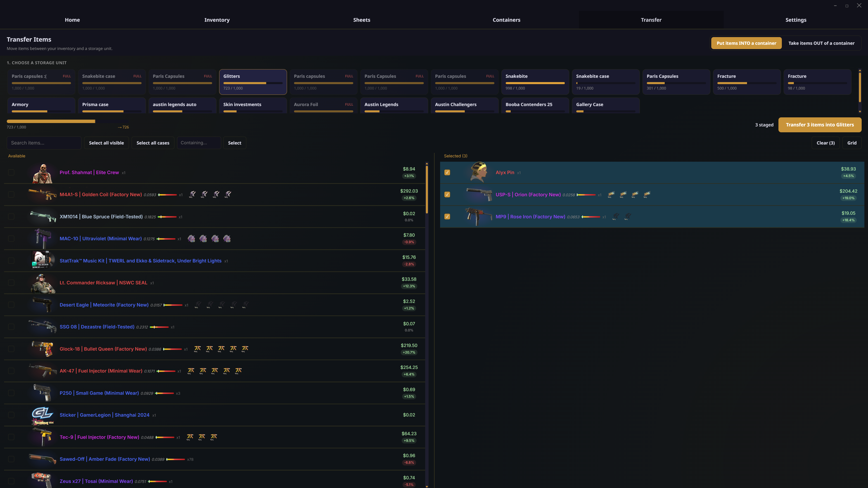
Task: Uncheck the MP9 Rose Iron checkbox
Action: 447,216
